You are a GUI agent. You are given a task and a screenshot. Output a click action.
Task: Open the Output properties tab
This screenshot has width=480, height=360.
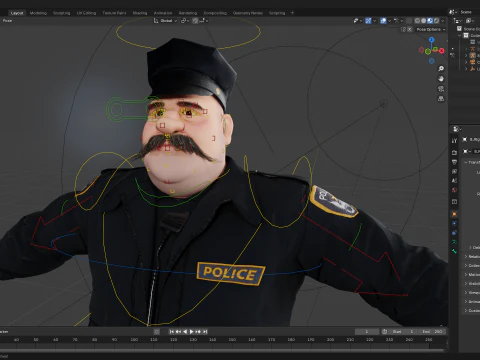tap(454, 162)
